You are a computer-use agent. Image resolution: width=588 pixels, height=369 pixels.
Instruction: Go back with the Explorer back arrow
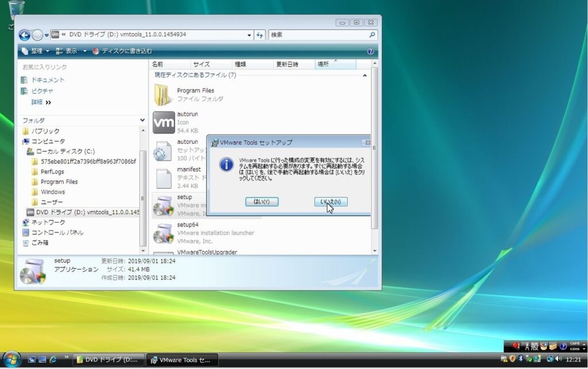click(24, 35)
